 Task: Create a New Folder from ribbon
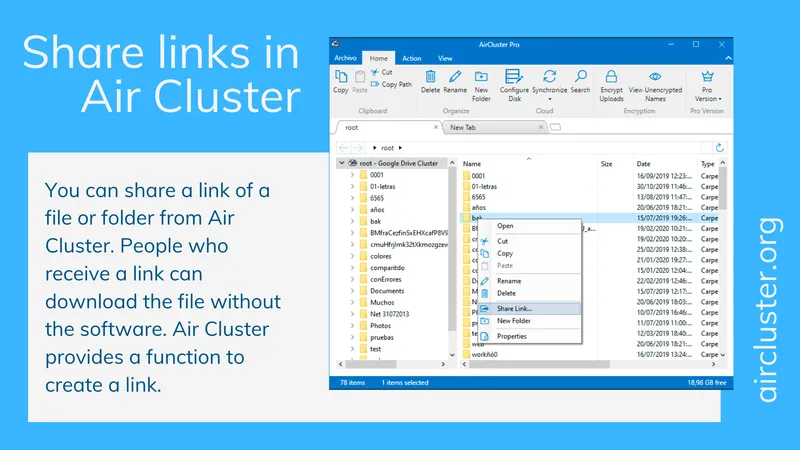[481, 86]
